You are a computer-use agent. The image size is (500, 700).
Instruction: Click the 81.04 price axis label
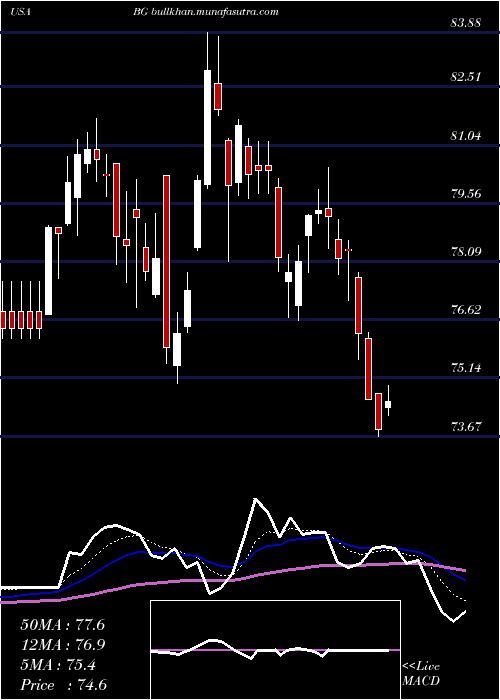click(x=466, y=136)
